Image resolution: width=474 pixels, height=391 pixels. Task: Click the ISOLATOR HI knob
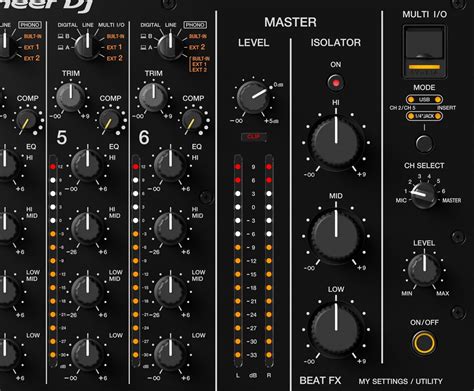tap(336, 142)
